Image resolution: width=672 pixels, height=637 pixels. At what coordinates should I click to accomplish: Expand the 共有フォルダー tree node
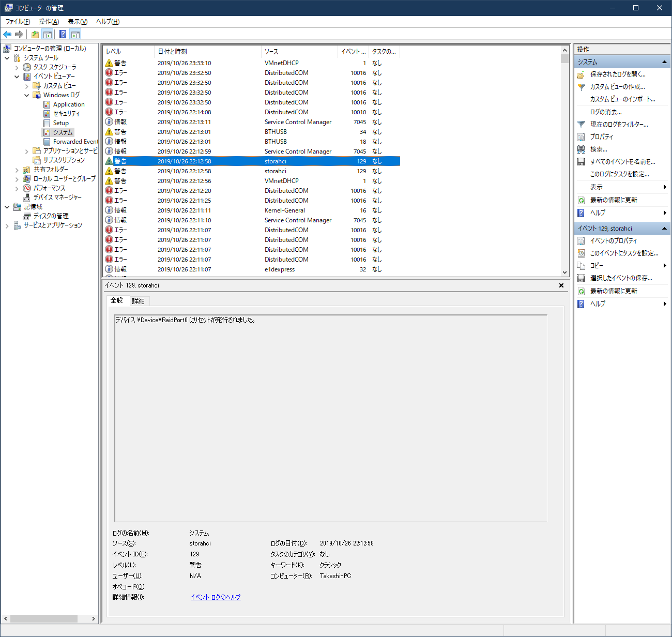tap(17, 170)
